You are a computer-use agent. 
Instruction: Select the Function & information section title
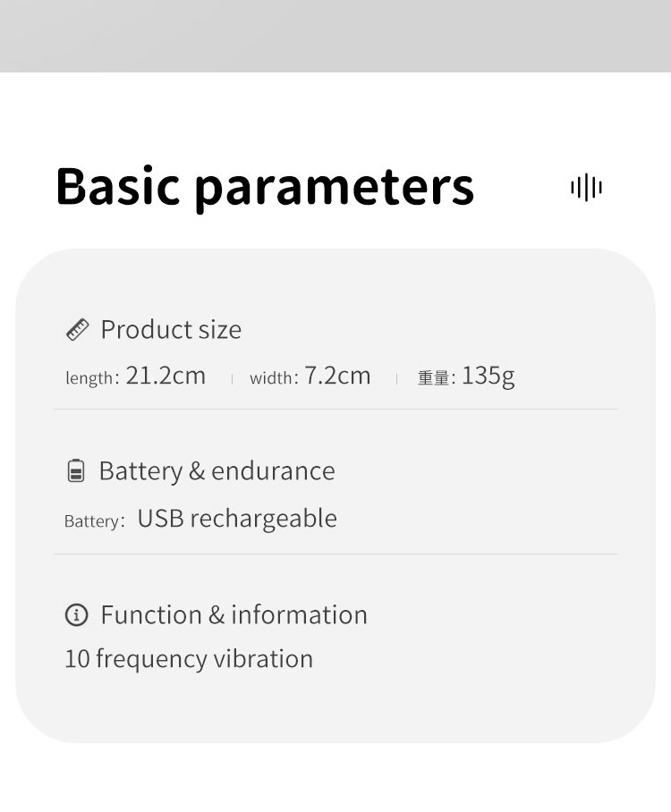234,615
